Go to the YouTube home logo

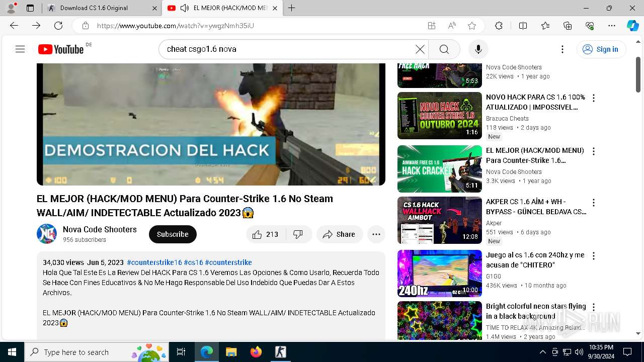click(x=61, y=49)
